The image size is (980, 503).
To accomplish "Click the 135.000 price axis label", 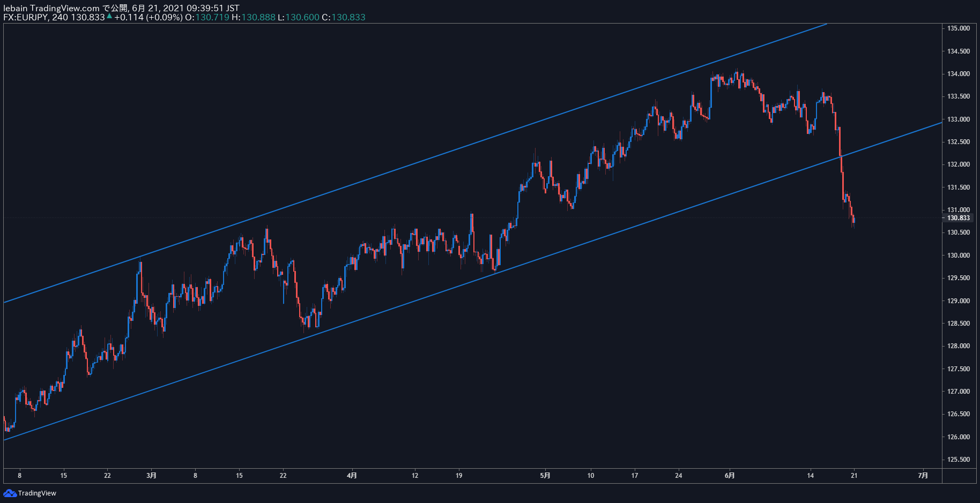I will [x=959, y=28].
